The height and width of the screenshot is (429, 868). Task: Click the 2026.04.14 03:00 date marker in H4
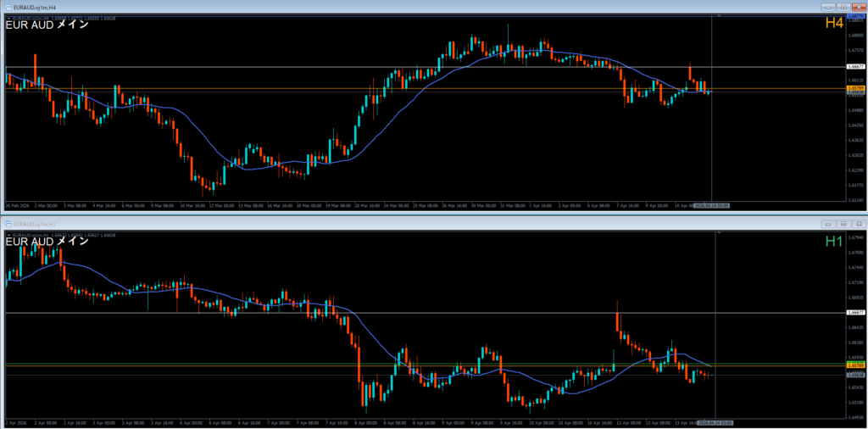pyautogui.click(x=711, y=205)
